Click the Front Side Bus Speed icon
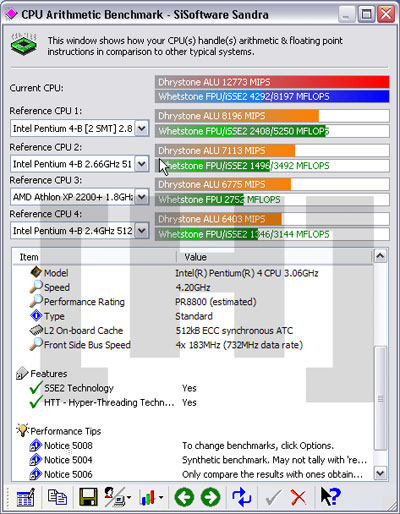The height and width of the screenshot is (514, 400). [x=36, y=344]
